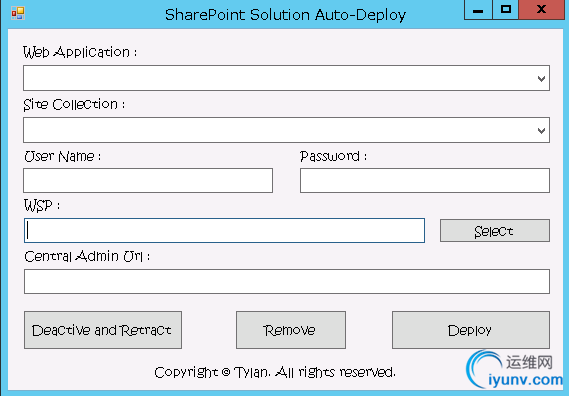Click the Deploy button
The width and height of the screenshot is (569, 396).
[x=471, y=330]
